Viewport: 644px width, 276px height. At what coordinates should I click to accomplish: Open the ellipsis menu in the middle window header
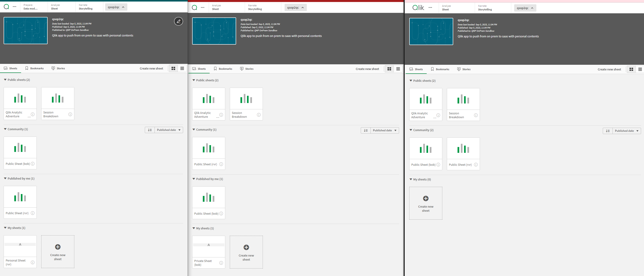coord(203,7)
